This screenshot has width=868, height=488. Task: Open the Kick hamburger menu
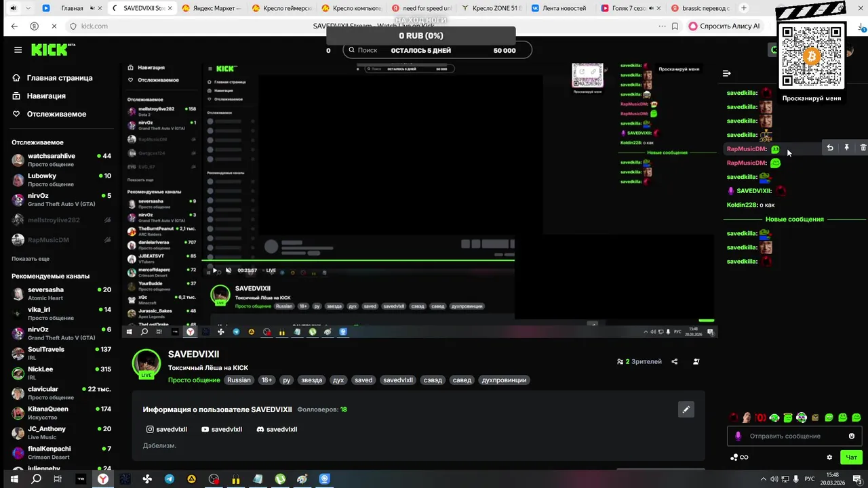tap(18, 49)
